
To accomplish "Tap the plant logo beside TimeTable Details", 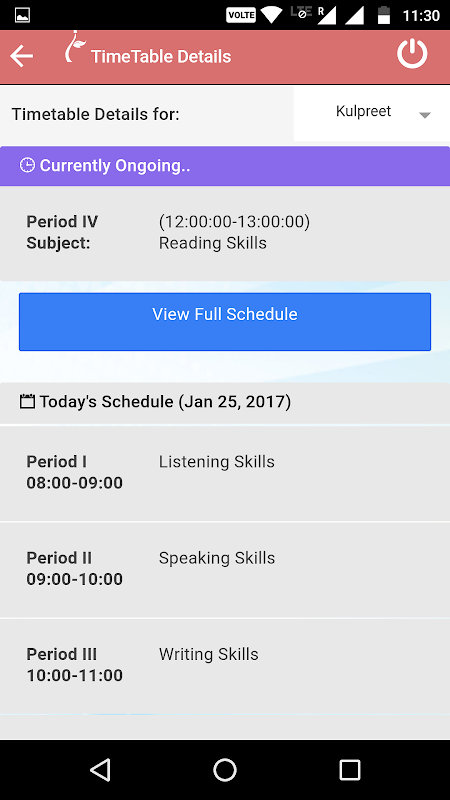I will (x=74, y=47).
